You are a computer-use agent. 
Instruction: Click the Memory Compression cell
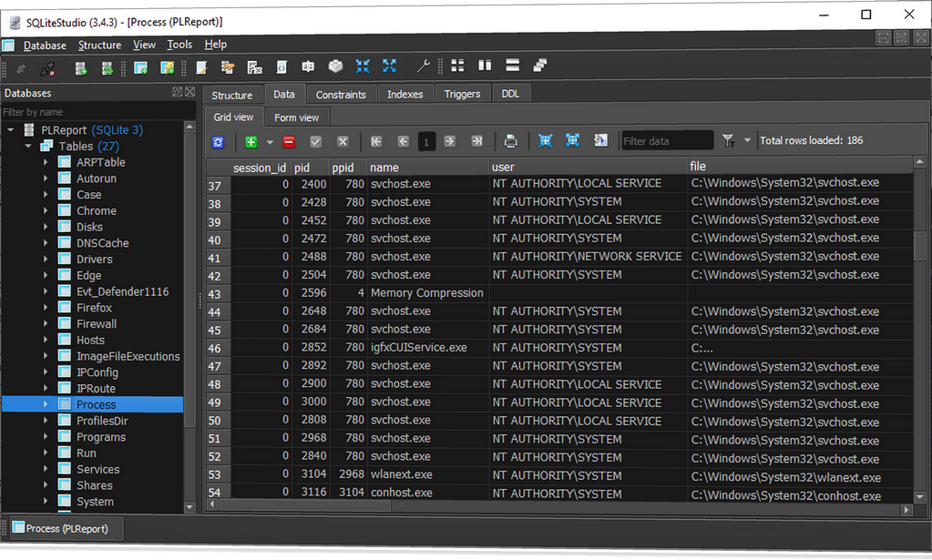427,293
